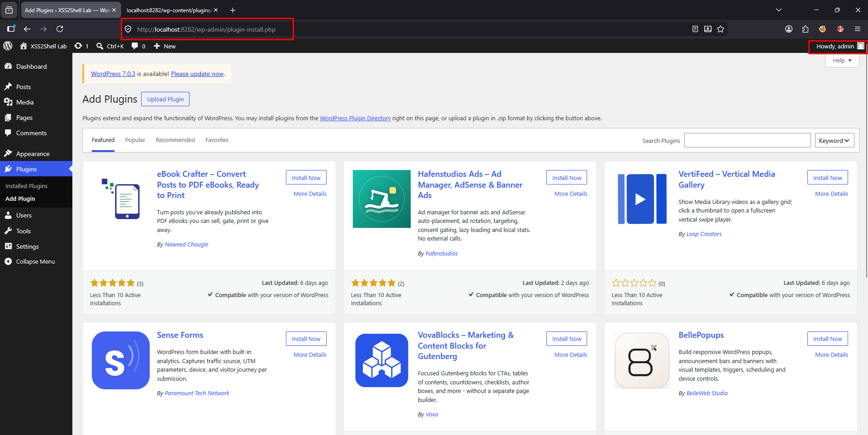This screenshot has width=868, height=435.
Task: Focus the browser address bar URL
Action: pyautogui.click(x=206, y=29)
